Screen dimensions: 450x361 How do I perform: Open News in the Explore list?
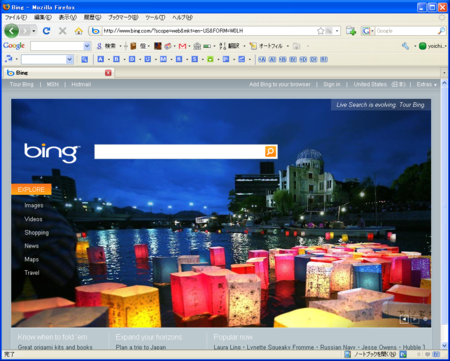point(32,246)
